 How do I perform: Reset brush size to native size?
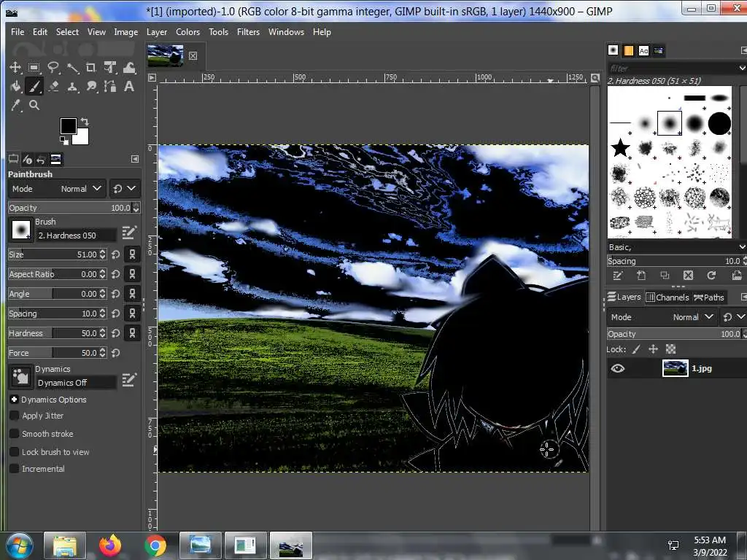coord(116,254)
